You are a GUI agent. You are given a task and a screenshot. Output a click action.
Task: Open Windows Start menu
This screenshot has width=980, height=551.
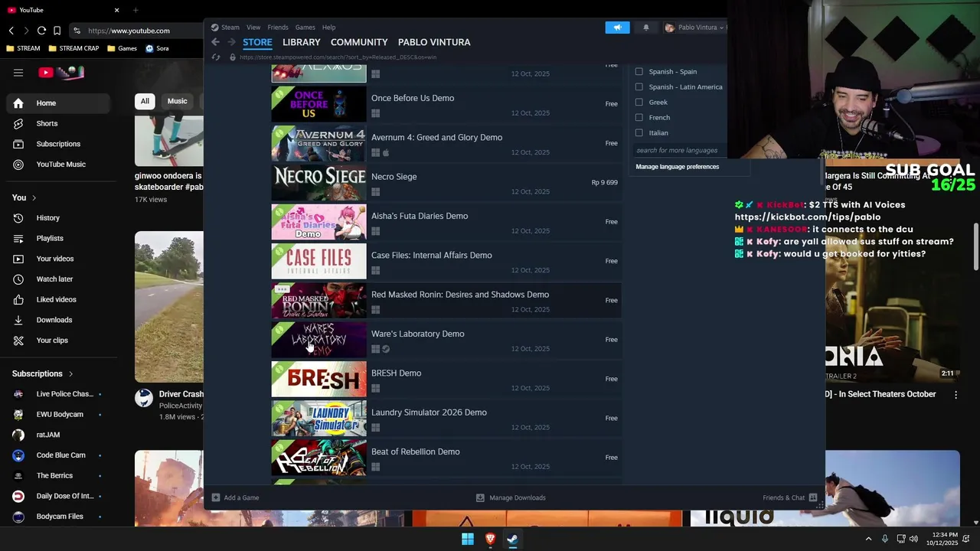pos(468,539)
